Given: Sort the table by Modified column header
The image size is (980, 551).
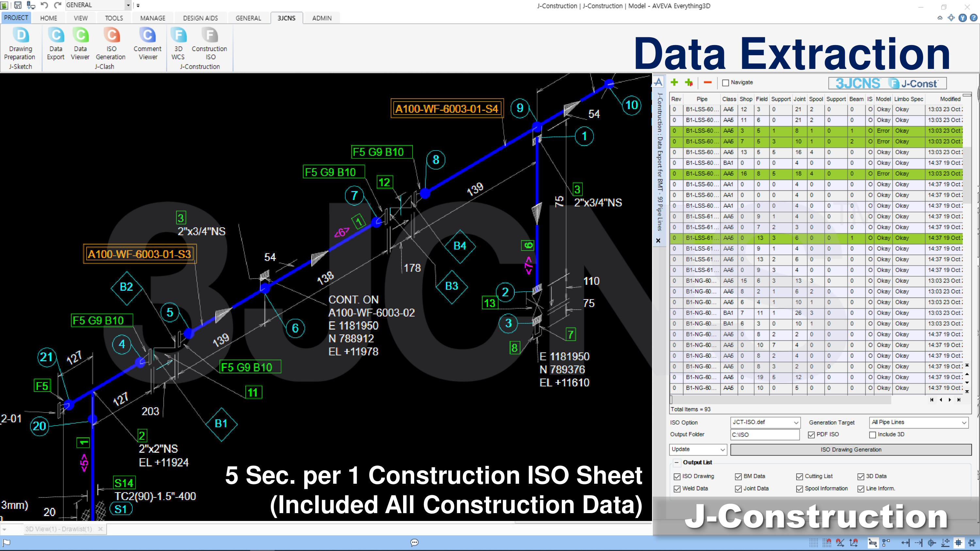Looking at the screenshot, I should click(950, 99).
